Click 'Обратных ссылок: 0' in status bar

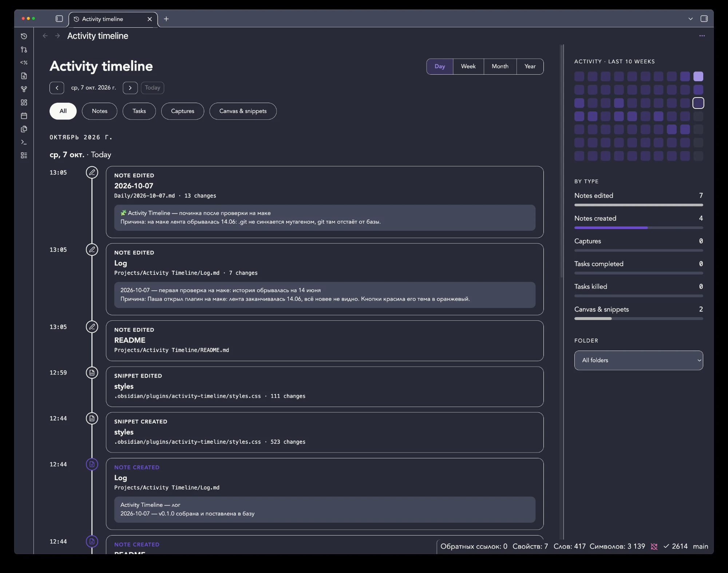[474, 546]
